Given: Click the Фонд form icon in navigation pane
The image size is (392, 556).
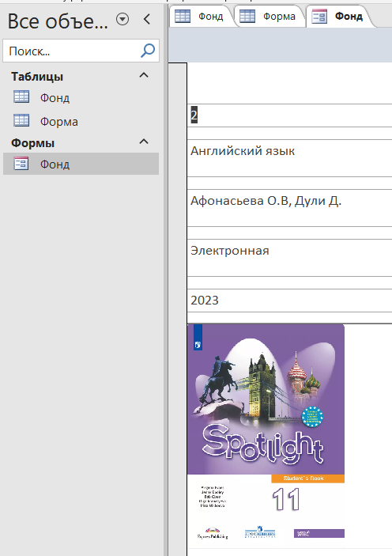Looking at the screenshot, I should pyautogui.click(x=21, y=164).
